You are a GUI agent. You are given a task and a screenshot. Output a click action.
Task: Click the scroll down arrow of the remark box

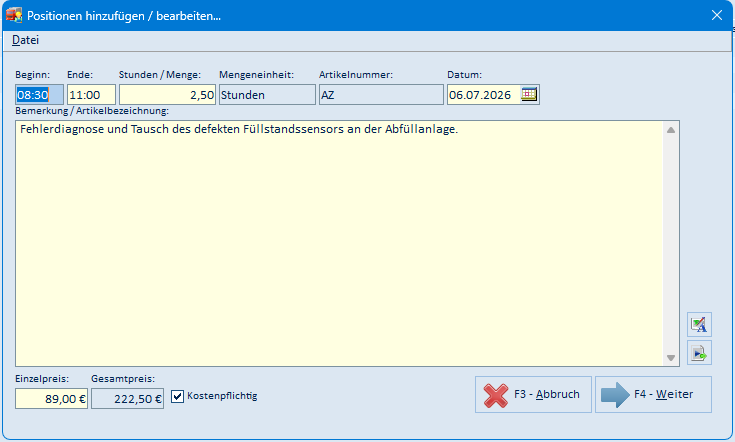point(671,358)
